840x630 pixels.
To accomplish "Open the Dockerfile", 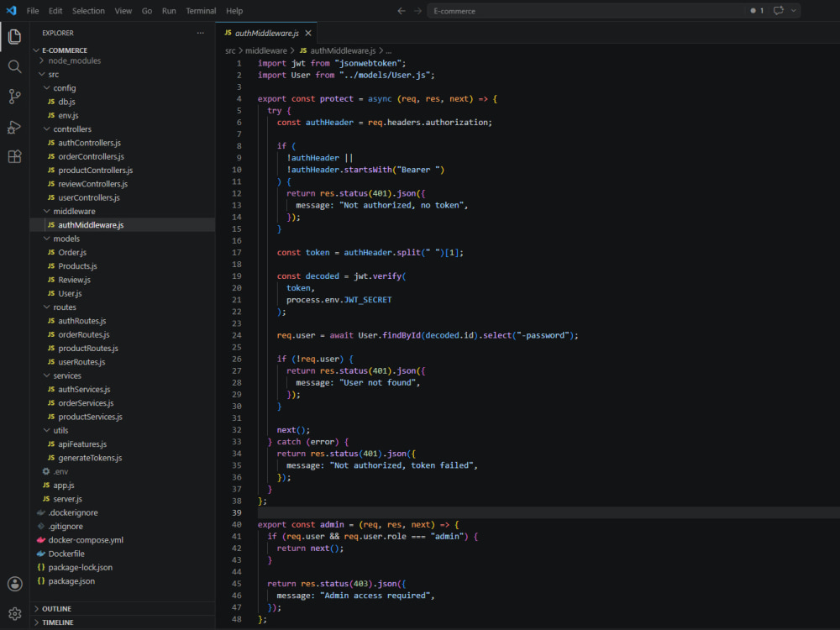I will 66,554.
